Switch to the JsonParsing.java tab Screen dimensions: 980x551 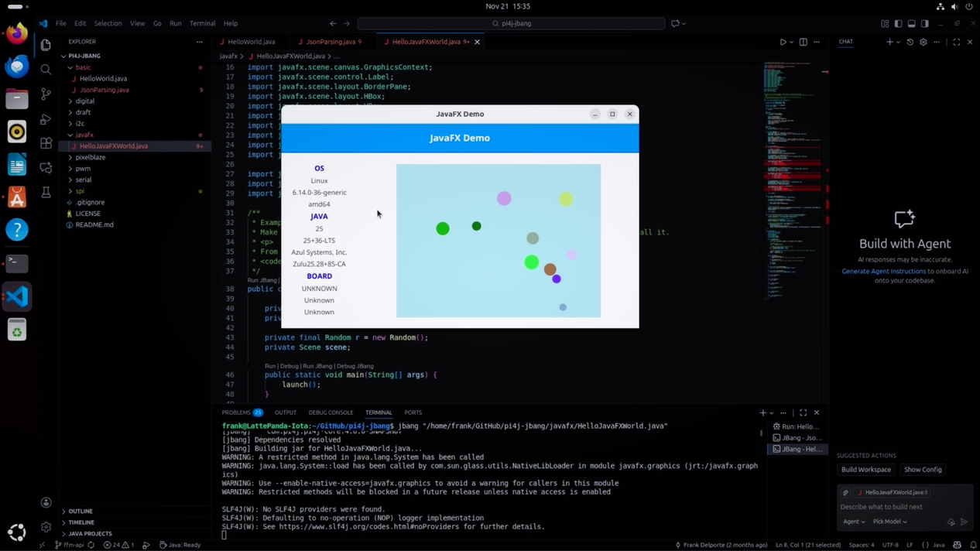(x=331, y=42)
